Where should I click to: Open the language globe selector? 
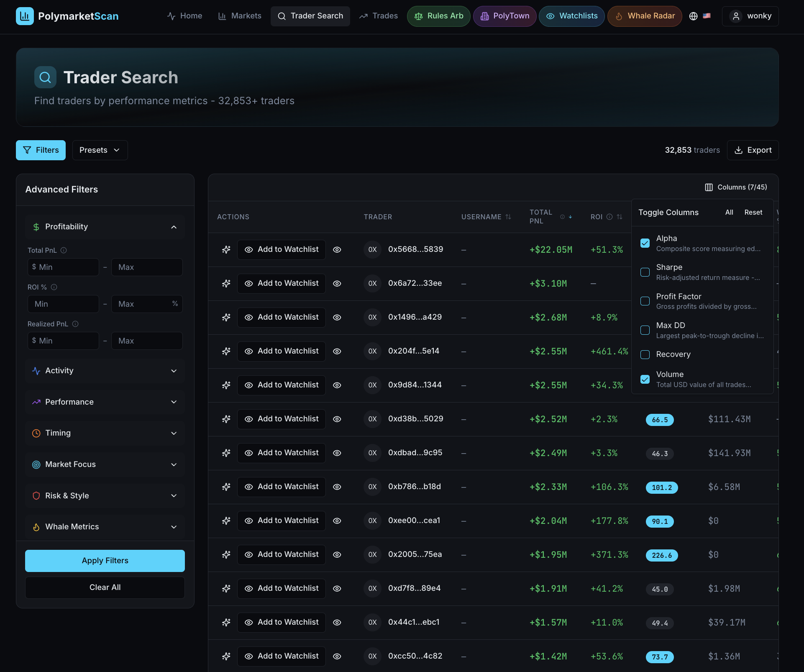pyautogui.click(x=693, y=16)
